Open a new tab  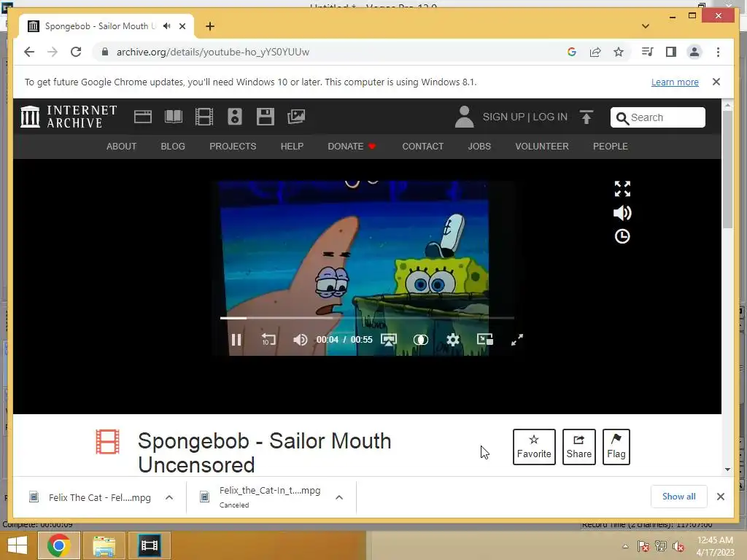pyautogui.click(x=210, y=26)
